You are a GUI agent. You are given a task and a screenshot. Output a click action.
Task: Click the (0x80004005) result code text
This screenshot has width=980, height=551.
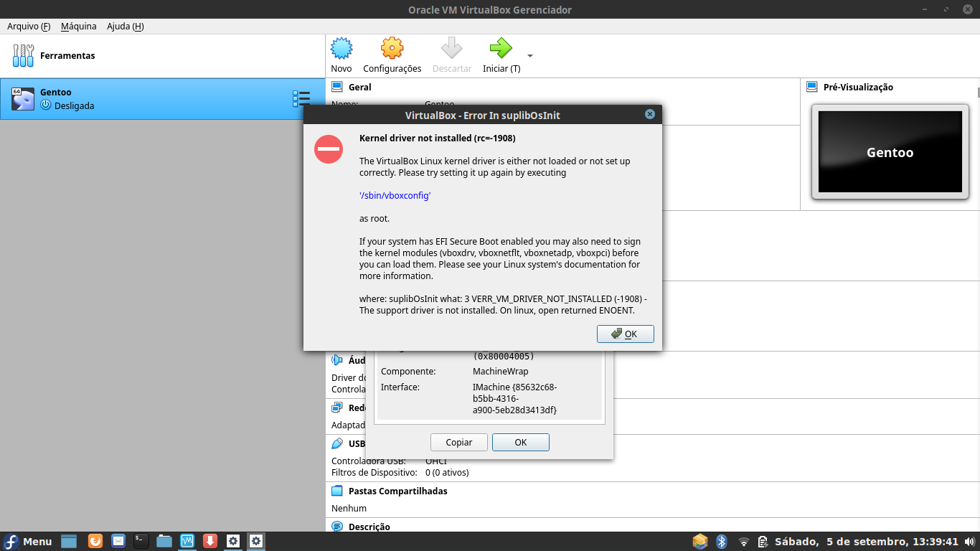coord(504,356)
